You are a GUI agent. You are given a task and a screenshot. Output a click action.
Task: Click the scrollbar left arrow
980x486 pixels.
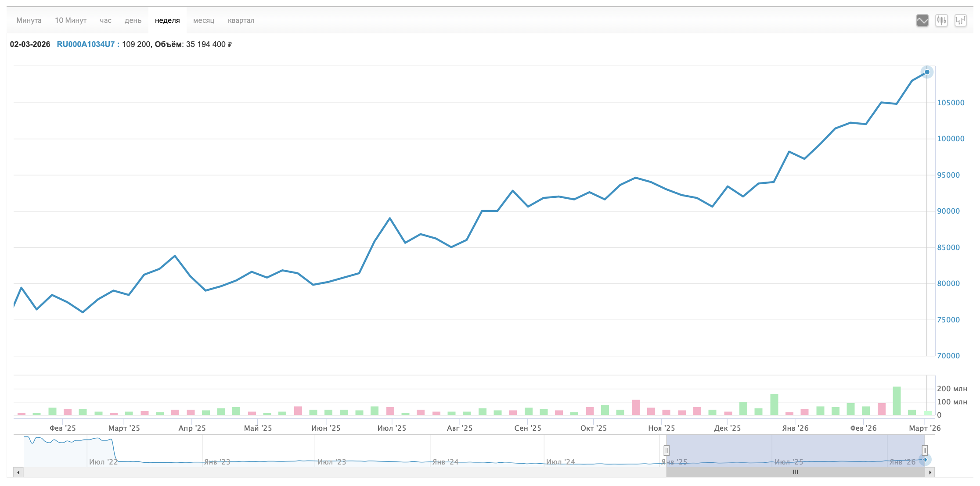point(18,472)
